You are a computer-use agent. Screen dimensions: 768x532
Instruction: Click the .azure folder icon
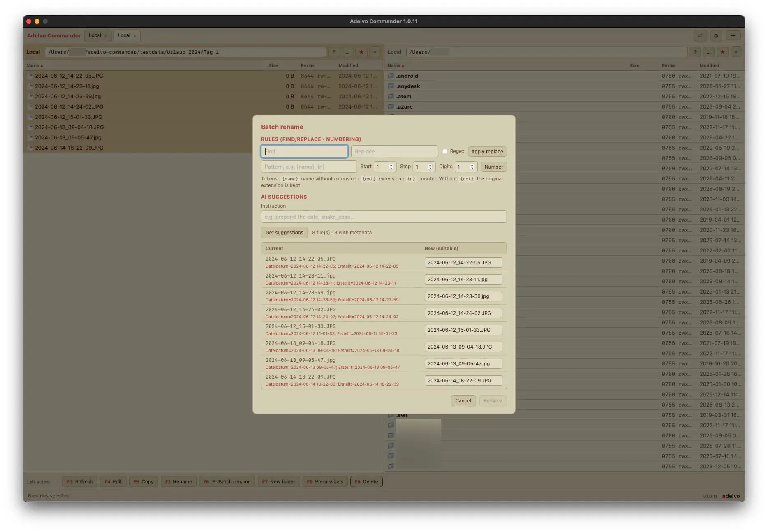click(391, 106)
